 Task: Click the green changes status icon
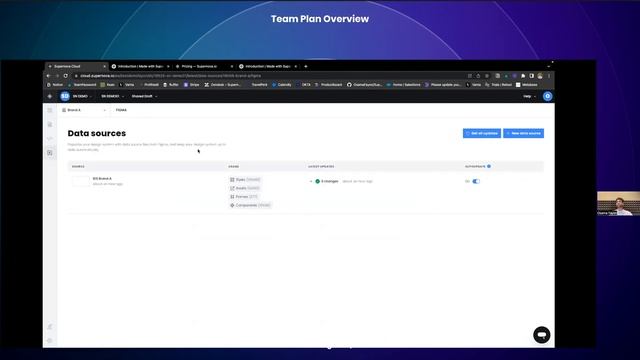point(318,181)
